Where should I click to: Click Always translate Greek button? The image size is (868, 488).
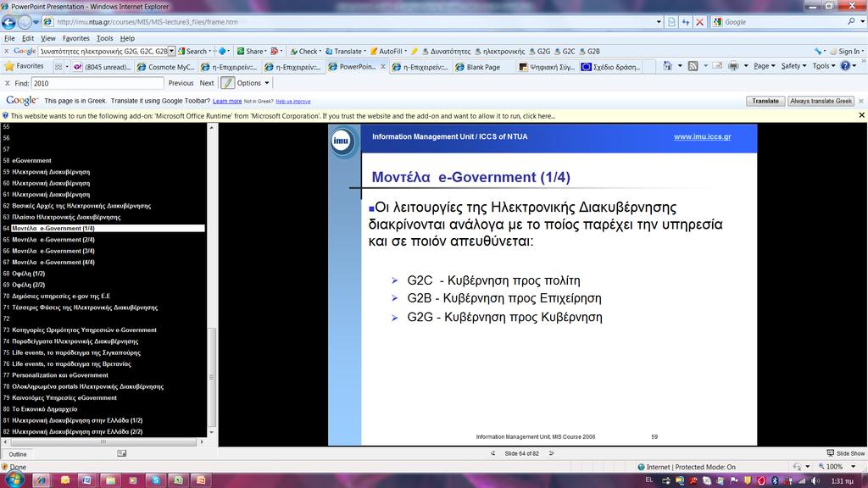821,102
